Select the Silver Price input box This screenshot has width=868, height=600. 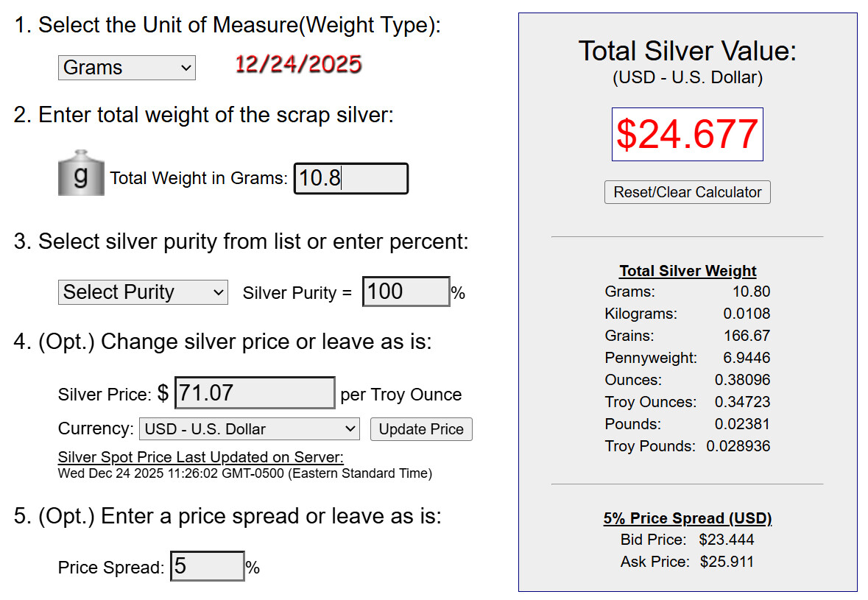255,393
